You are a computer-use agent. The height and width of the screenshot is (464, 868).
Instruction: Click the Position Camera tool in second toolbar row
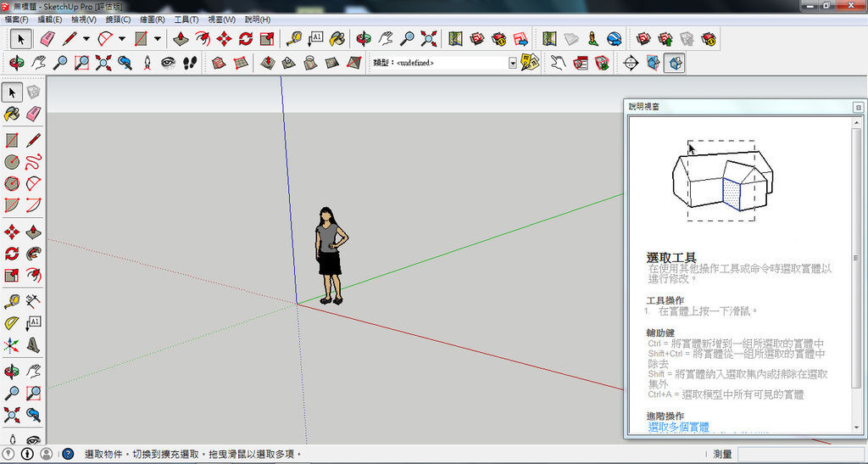[147, 63]
